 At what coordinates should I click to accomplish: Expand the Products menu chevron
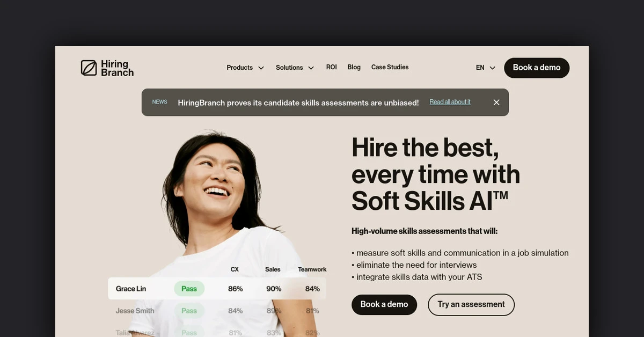point(261,68)
